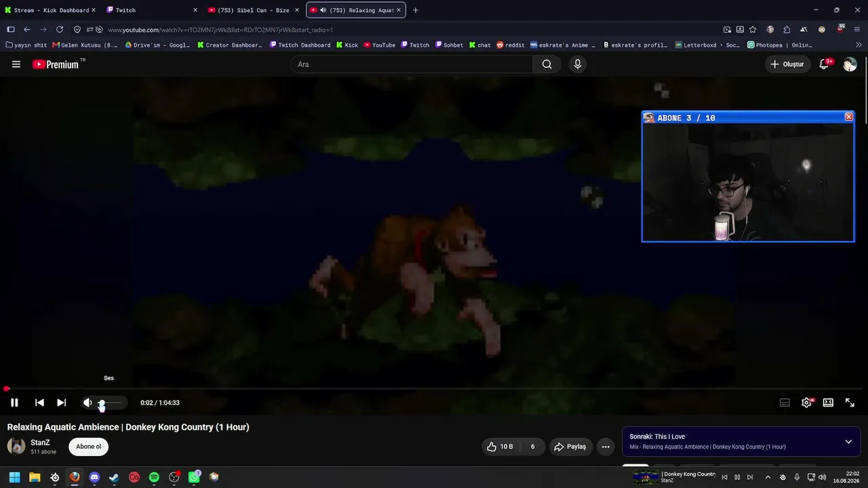Pause the video
The image size is (868, 488).
coord(14,403)
